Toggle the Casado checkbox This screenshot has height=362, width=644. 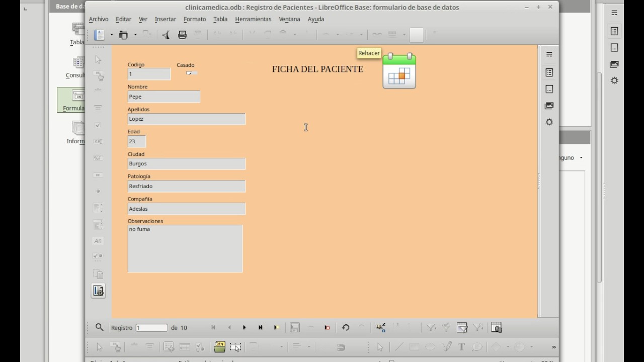pos(189,73)
